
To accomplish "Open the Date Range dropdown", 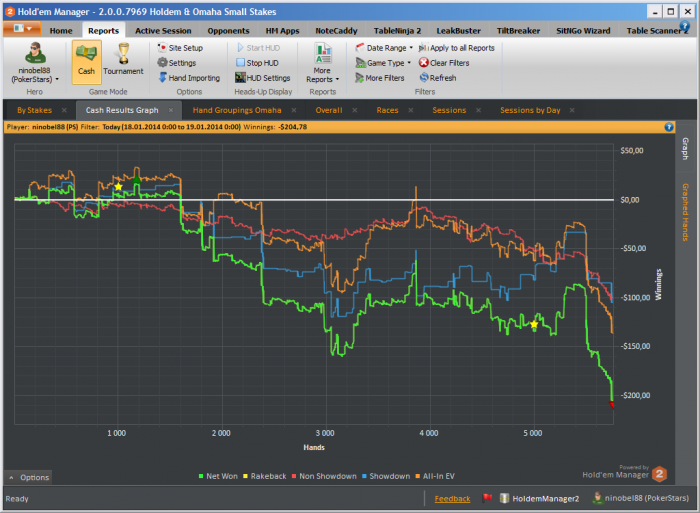I will point(384,48).
